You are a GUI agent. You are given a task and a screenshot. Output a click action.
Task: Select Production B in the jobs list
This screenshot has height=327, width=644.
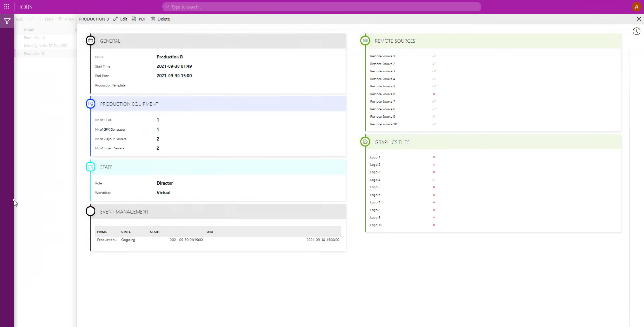34,53
